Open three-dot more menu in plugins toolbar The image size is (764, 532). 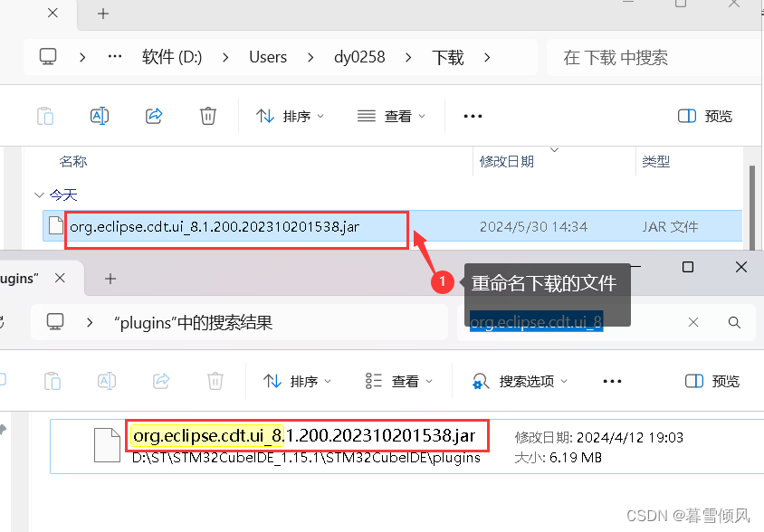[x=612, y=381]
